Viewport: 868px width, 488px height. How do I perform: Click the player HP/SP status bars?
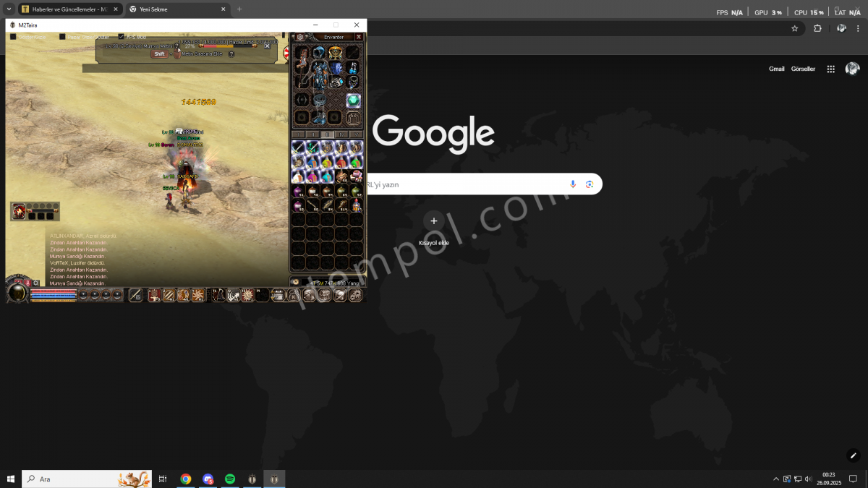point(54,294)
